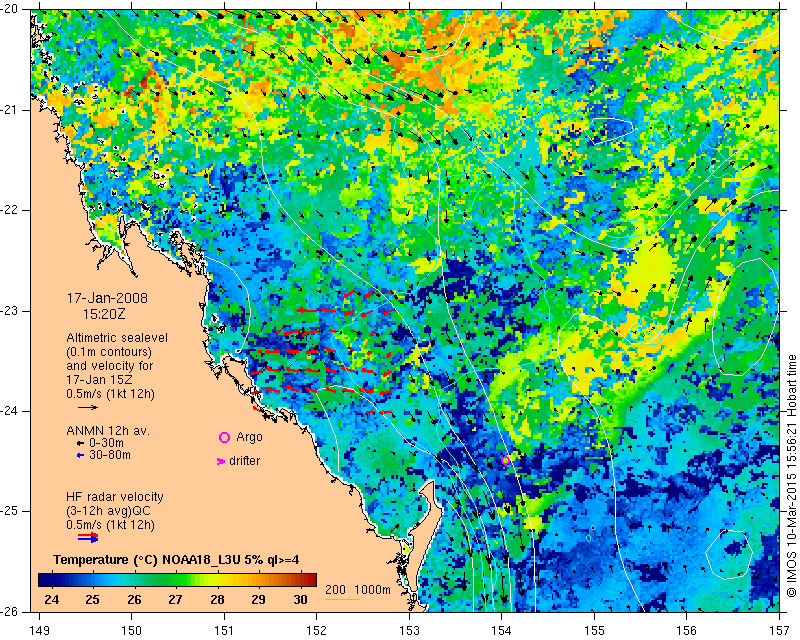Click the time text '15:20Z'
This screenshot has width=800, height=640.
(104, 314)
